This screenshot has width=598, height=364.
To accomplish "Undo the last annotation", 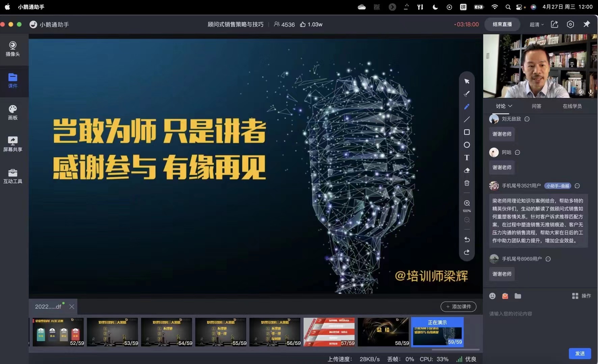I will [467, 239].
